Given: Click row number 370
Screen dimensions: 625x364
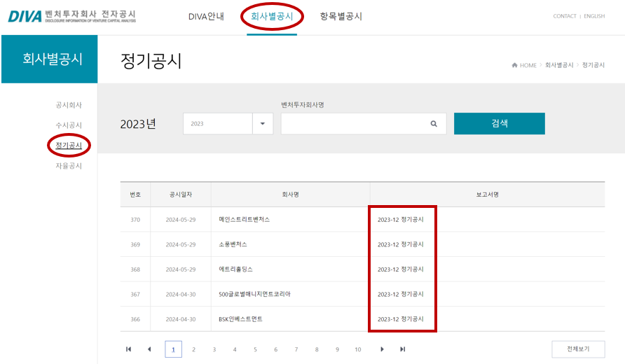Looking at the screenshot, I should [x=135, y=219].
